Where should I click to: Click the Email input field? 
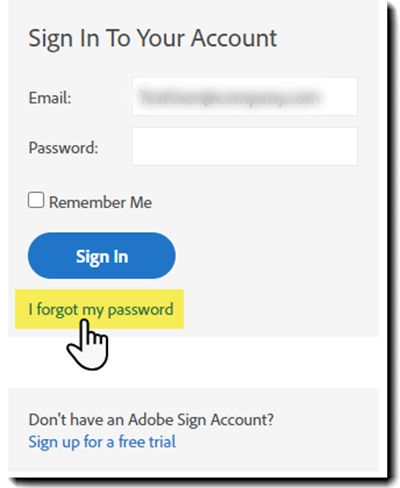click(x=245, y=96)
